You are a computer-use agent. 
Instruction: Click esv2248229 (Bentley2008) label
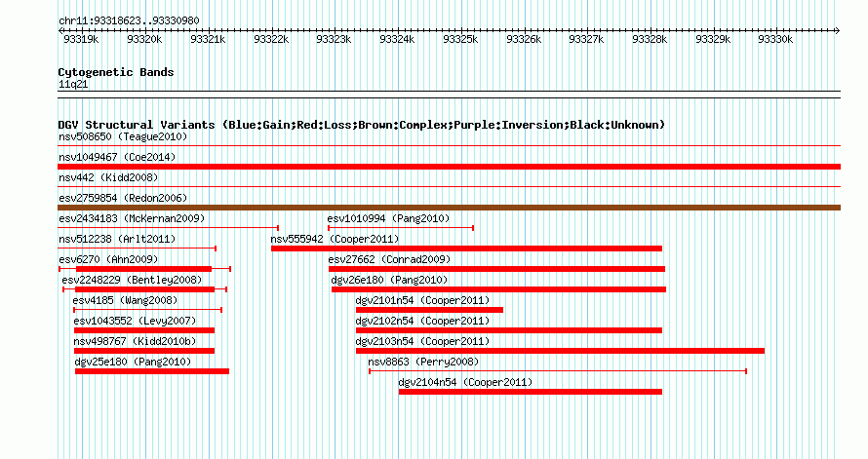[x=132, y=280]
